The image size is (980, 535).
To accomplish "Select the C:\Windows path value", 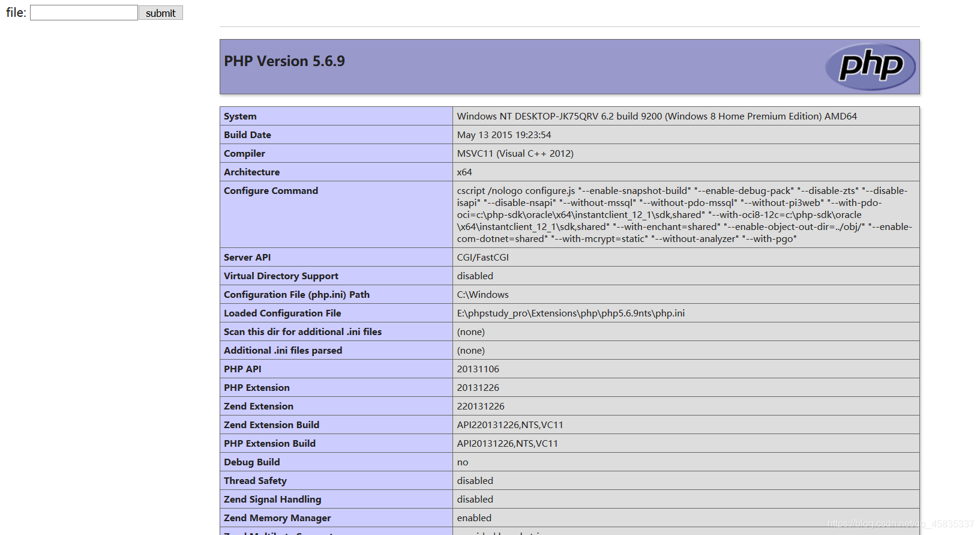I will coord(482,295).
